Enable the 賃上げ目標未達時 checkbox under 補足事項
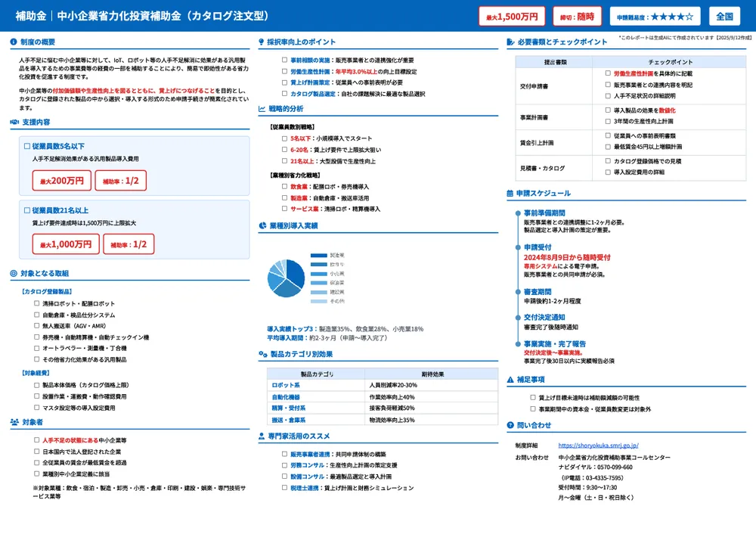 531,396
